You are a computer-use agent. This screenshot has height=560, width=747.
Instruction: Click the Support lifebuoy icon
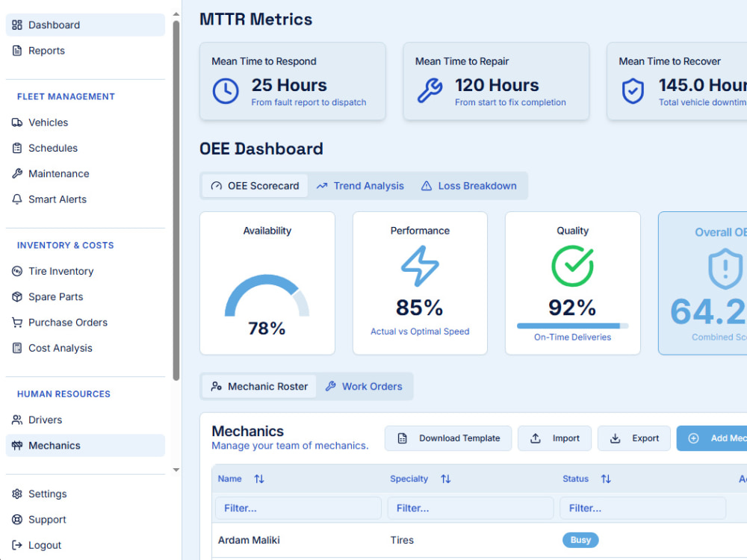[x=17, y=520]
